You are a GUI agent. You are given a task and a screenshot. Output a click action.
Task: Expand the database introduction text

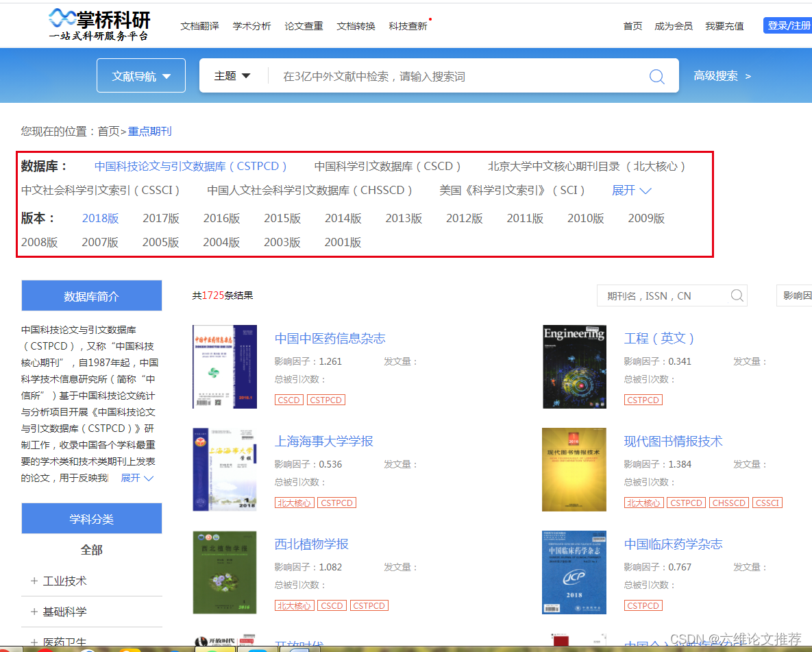(x=137, y=478)
